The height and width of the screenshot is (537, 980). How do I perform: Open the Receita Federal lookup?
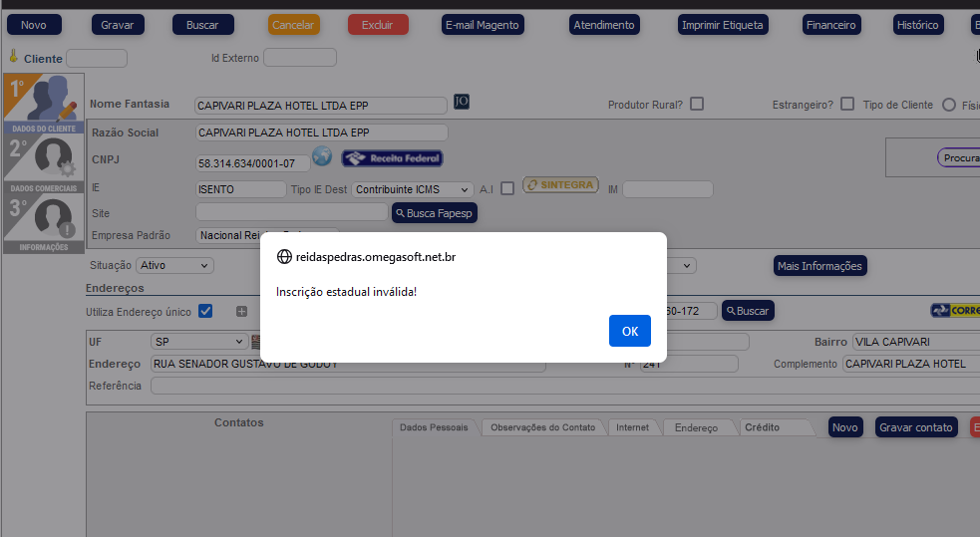(x=392, y=158)
